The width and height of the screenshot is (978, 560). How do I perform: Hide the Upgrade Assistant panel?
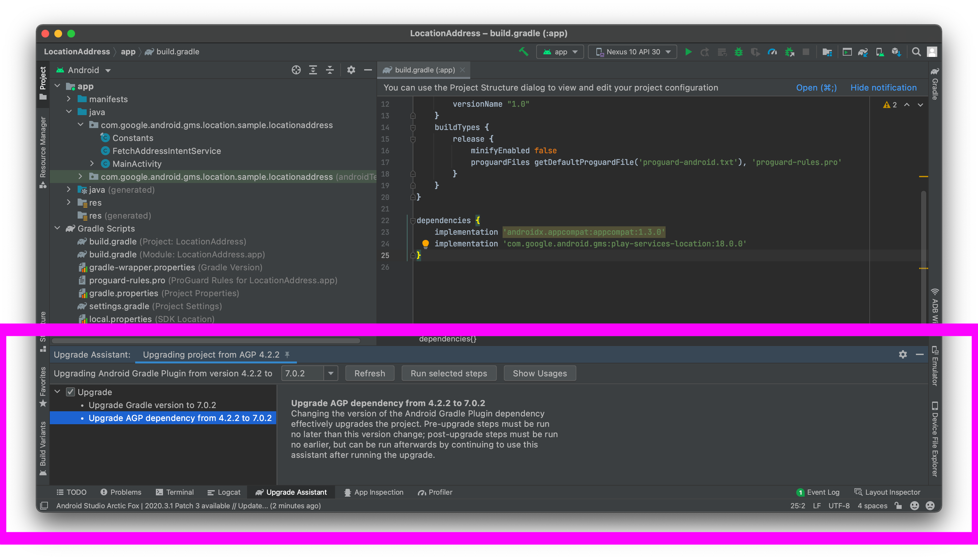click(919, 354)
